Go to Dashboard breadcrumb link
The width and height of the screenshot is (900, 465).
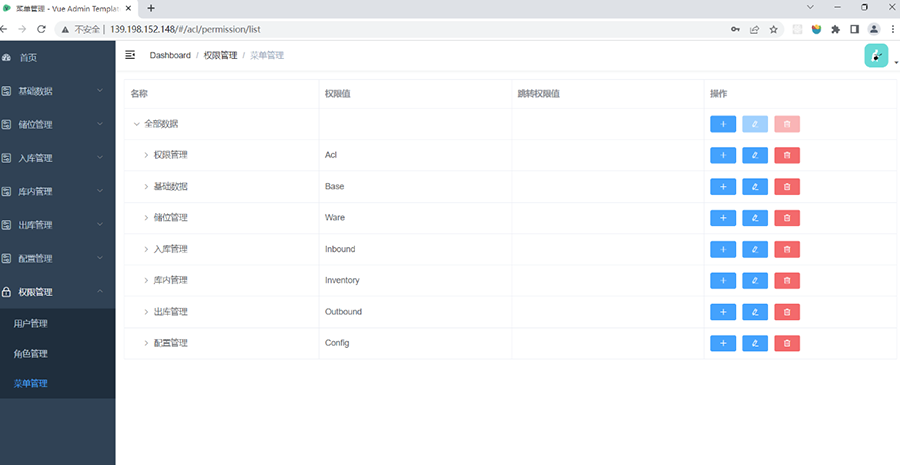click(170, 55)
